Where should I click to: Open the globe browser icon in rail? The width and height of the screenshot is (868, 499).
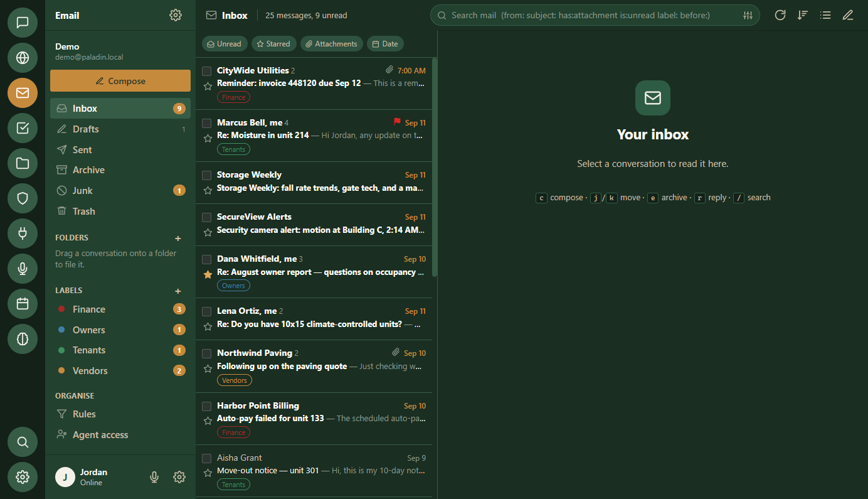coord(23,58)
